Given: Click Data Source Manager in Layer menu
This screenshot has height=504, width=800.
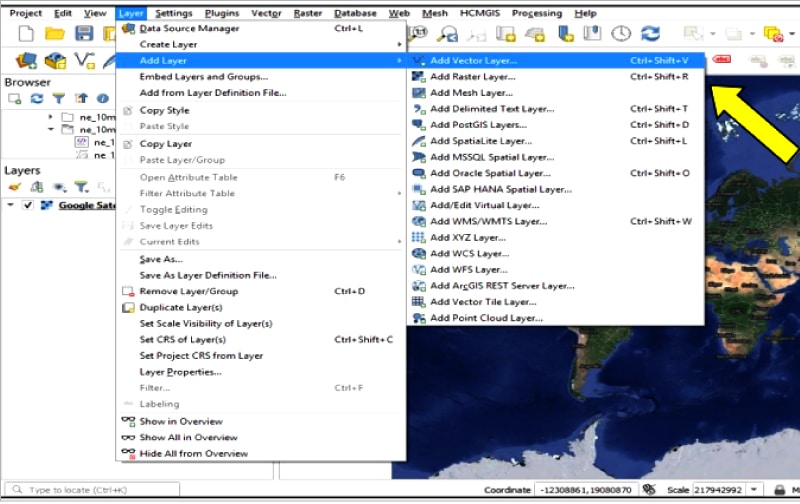Looking at the screenshot, I should click(189, 28).
